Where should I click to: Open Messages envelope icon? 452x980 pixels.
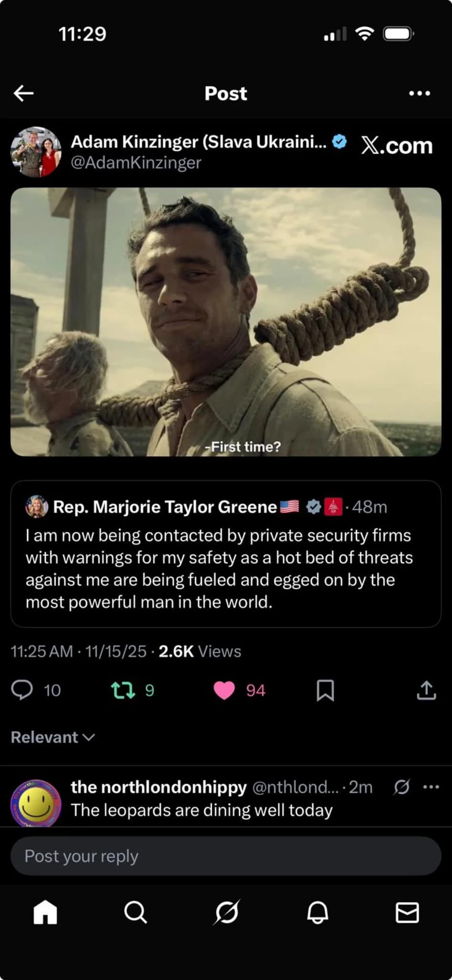pos(407,912)
